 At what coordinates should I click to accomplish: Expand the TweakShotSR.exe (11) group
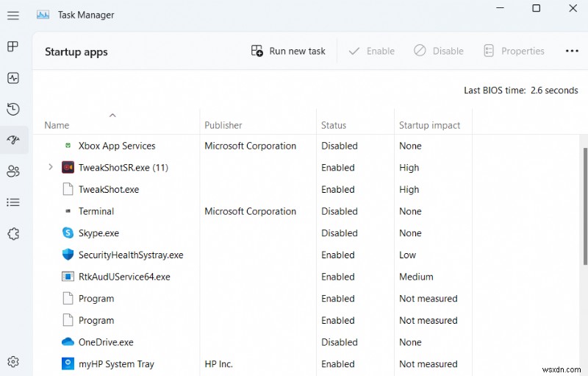pyautogui.click(x=51, y=168)
